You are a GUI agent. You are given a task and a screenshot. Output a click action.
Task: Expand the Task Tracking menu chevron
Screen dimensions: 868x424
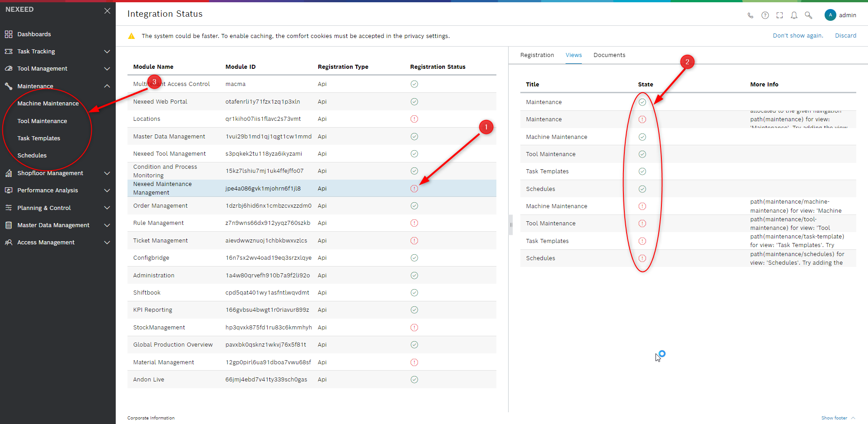[107, 52]
